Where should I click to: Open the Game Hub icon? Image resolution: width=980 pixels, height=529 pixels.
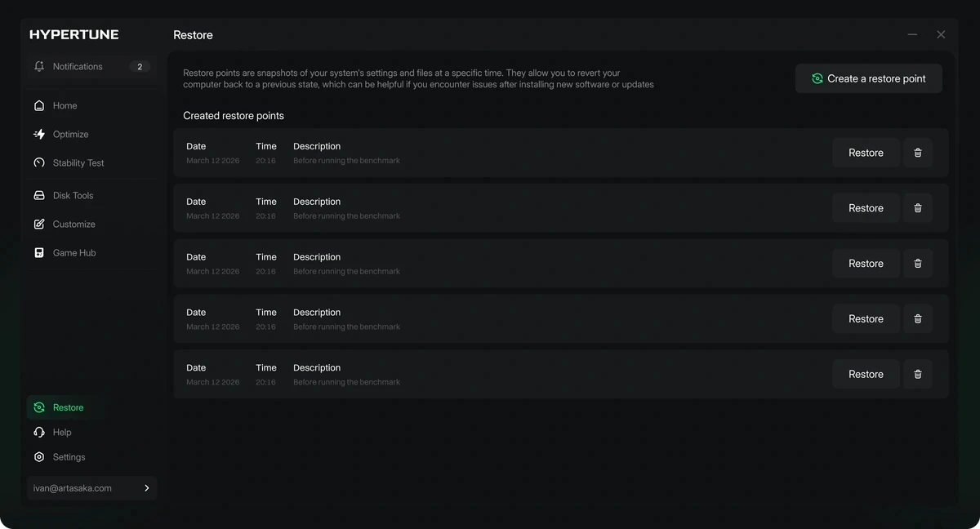point(39,252)
